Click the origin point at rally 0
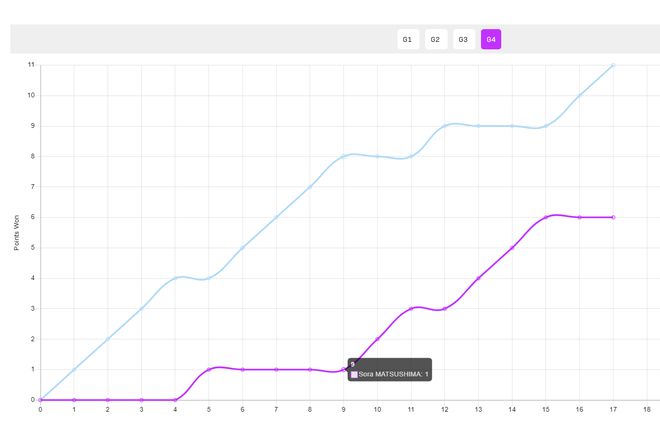660x422 pixels. [x=40, y=400]
